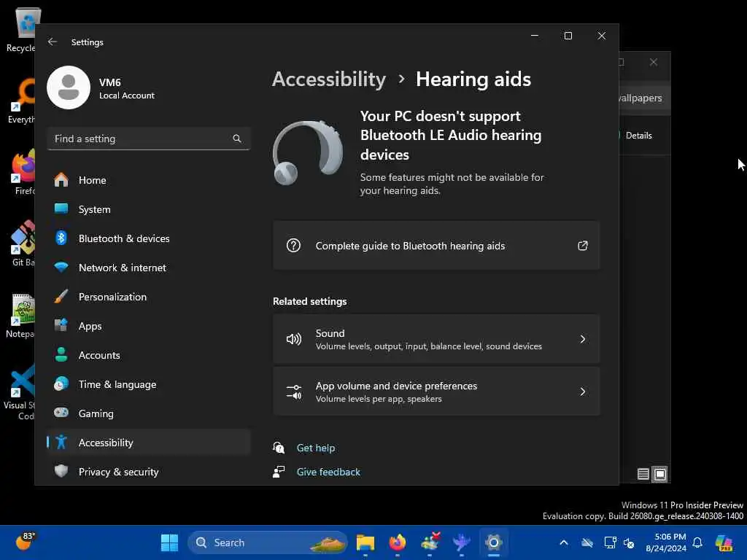The image size is (747, 560).
Task: Click the cloud sync tray icon
Action: tap(587, 542)
